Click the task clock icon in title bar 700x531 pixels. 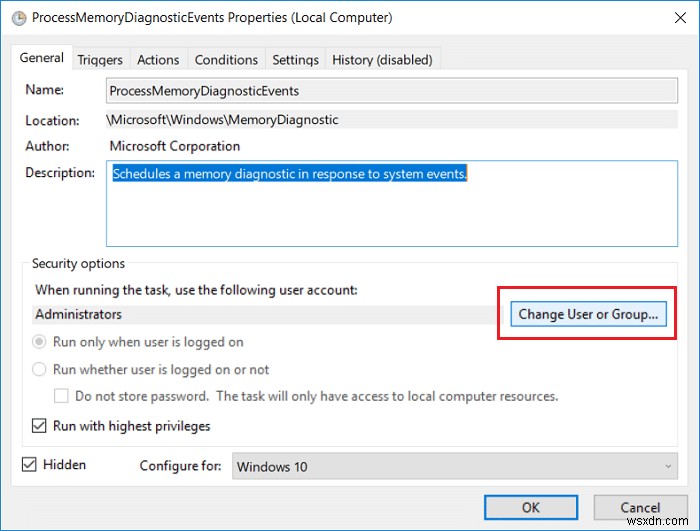[19, 18]
